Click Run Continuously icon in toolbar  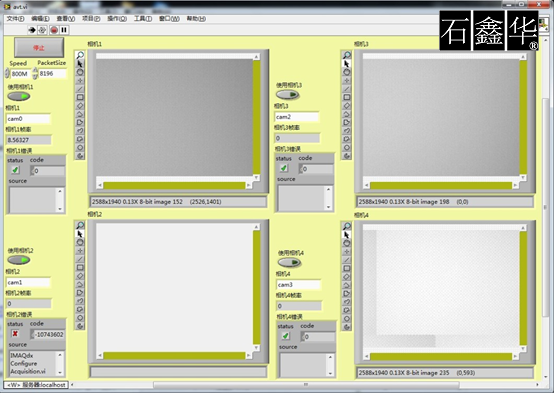[x=42, y=30]
